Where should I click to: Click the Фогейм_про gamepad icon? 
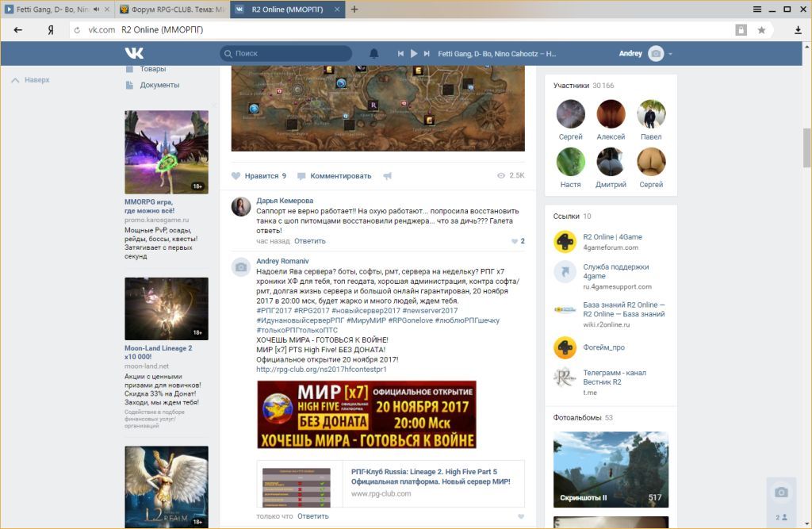[565, 347]
